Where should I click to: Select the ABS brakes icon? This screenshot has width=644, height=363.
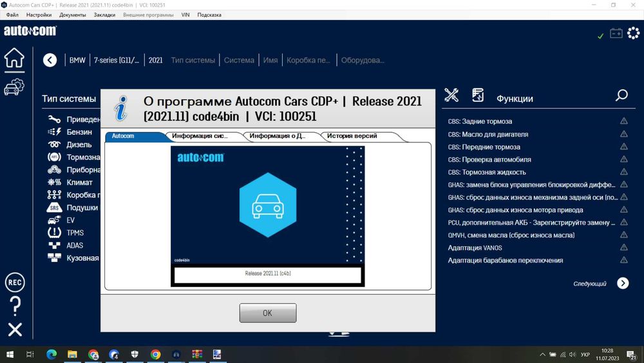tap(54, 157)
